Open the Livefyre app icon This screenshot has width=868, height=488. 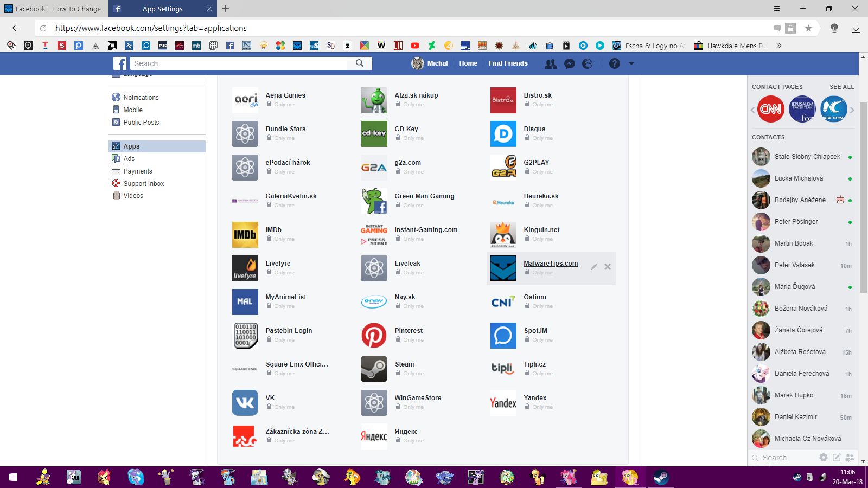coord(245,268)
